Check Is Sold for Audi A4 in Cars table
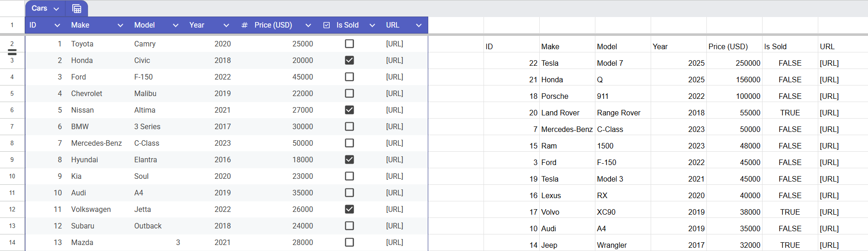 pyautogui.click(x=350, y=193)
